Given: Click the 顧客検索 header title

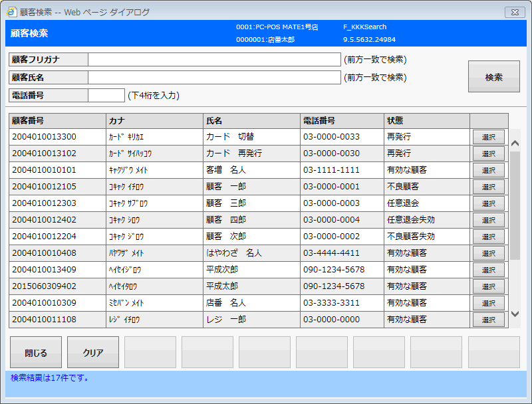Looking at the screenshot, I should pyautogui.click(x=29, y=33).
